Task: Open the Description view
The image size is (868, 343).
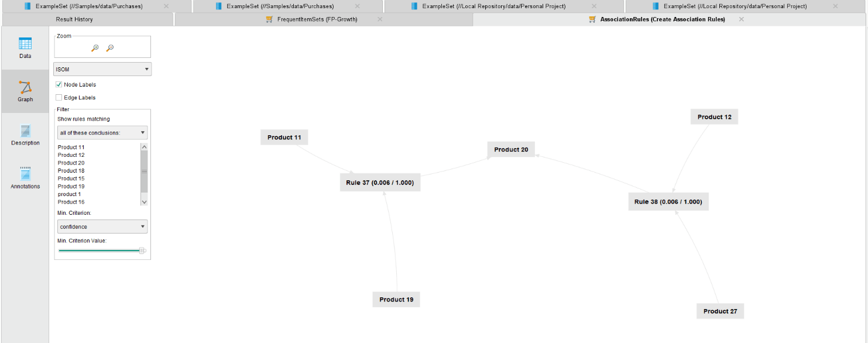Action: point(25,135)
